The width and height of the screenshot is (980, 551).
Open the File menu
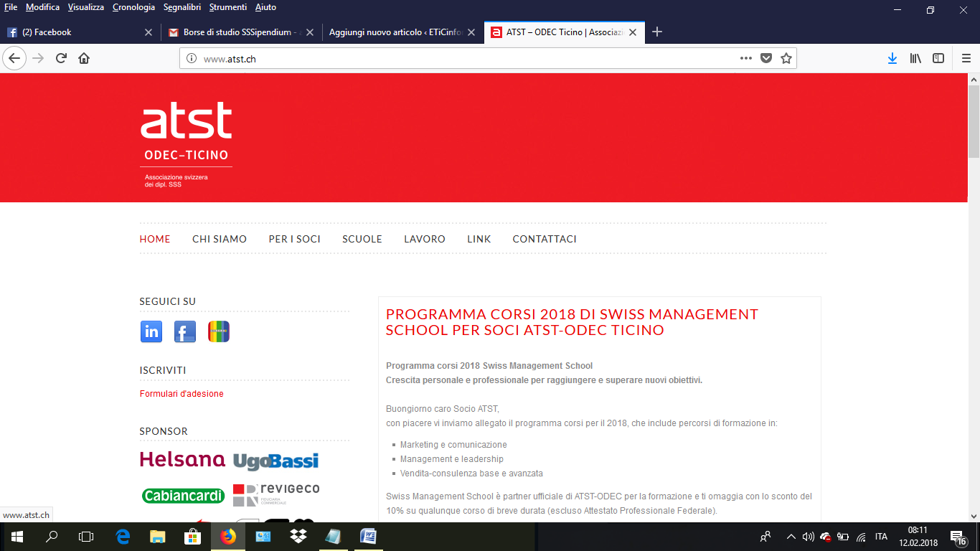point(11,7)
